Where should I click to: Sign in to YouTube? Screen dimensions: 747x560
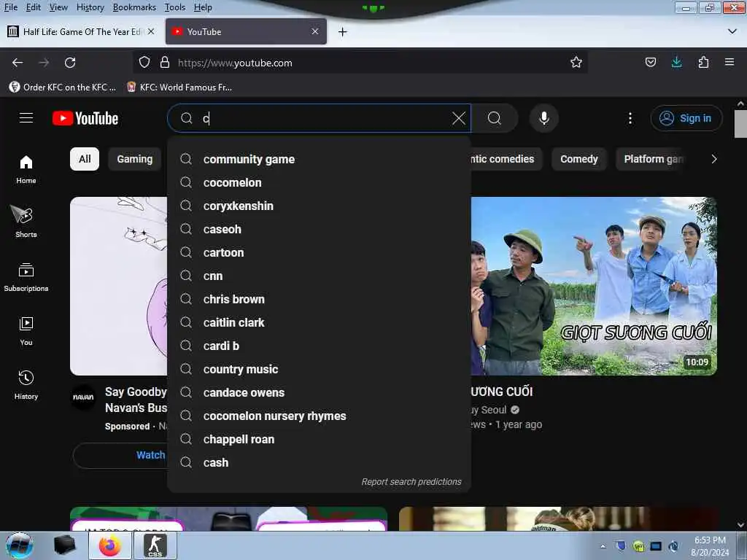(x=686, y=118)
